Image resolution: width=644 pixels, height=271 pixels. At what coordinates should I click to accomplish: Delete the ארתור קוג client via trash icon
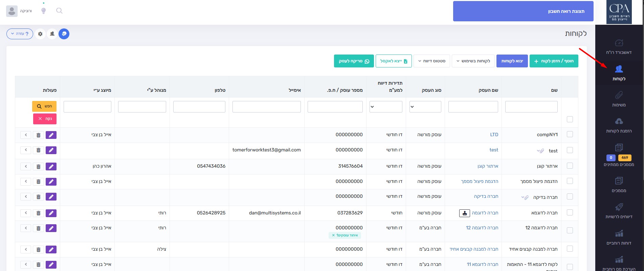click(38, 167)
